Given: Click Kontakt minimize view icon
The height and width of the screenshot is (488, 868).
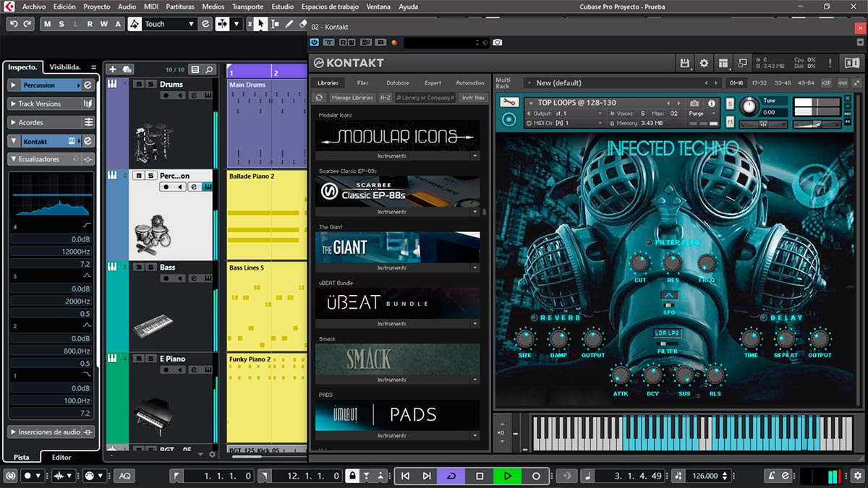Looking at the screenshot, I should (741, 63).
